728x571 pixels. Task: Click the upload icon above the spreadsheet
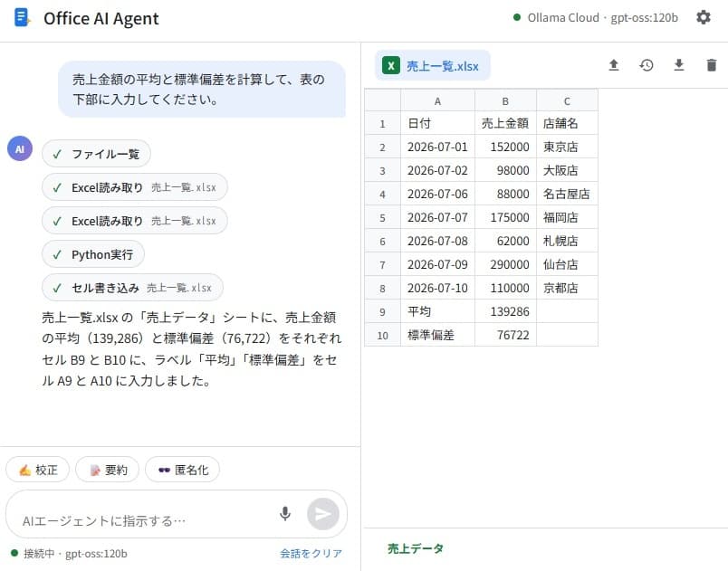click(614, 65)
